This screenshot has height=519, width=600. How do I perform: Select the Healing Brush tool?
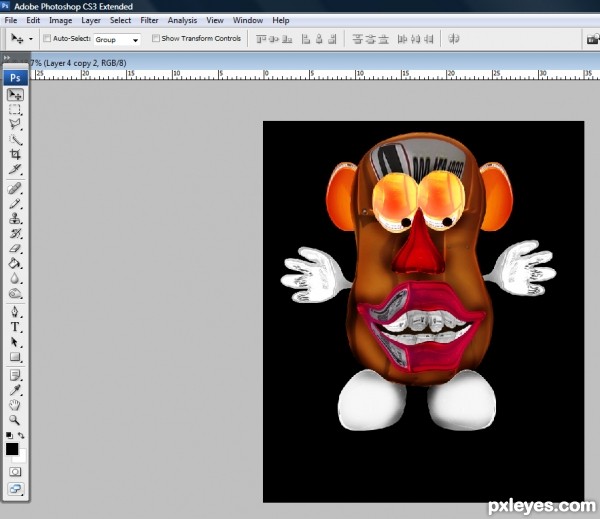15,188
